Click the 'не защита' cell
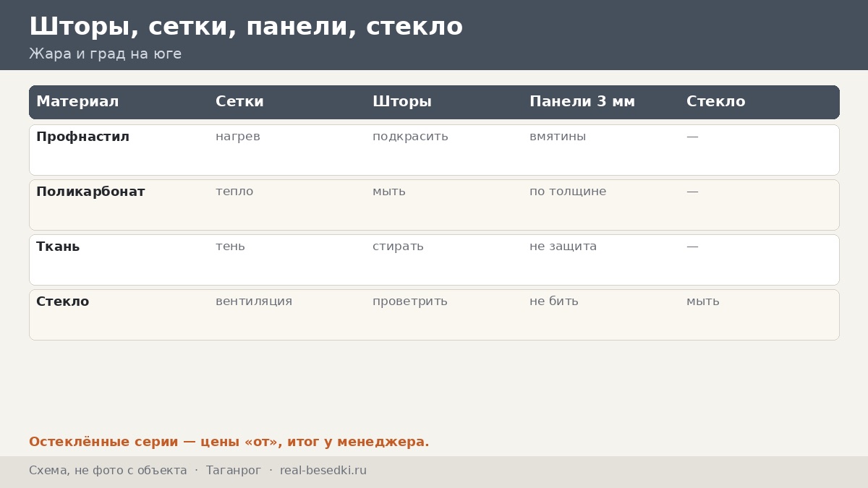 pos(563,247)
